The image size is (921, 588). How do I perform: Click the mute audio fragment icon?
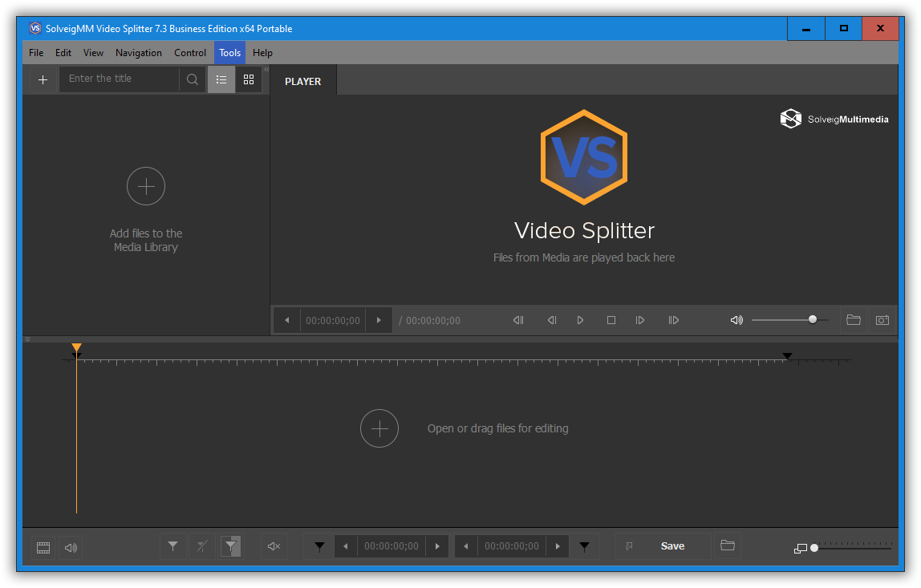[x=274, y=546]
